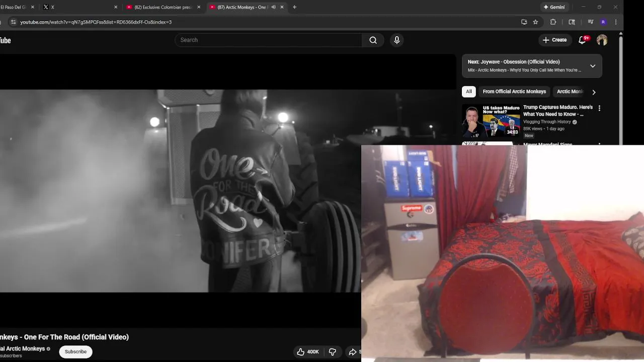This screenshot has height=362, width=644.
Task: Click the One For The Road video title
Action: click(64, 337)
